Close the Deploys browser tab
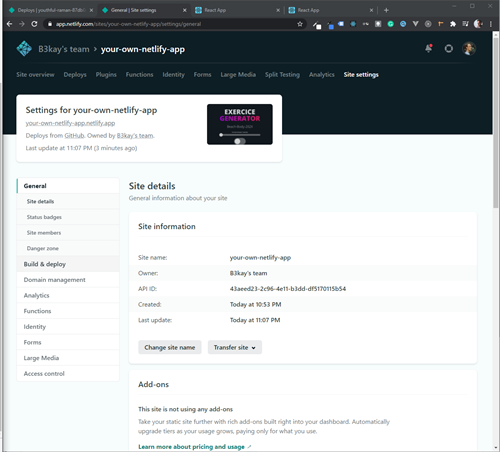This screenshot has height=452, width=500. click(x=91, y=10)
